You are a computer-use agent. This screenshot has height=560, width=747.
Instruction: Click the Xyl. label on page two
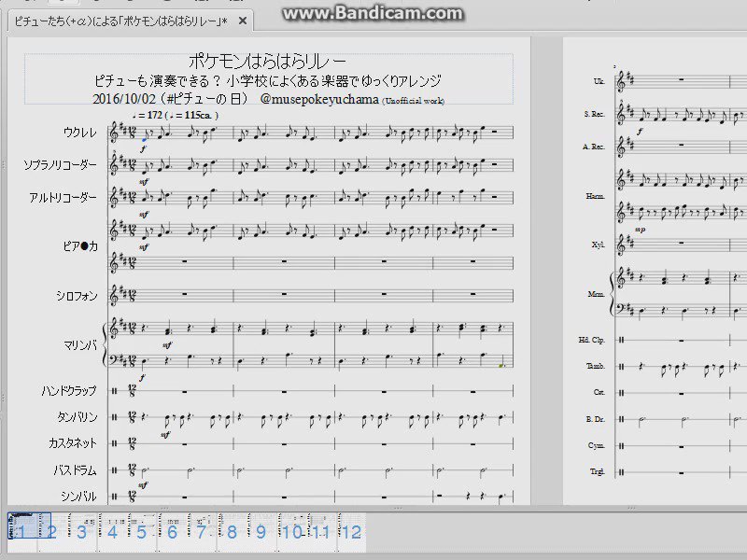599,245
